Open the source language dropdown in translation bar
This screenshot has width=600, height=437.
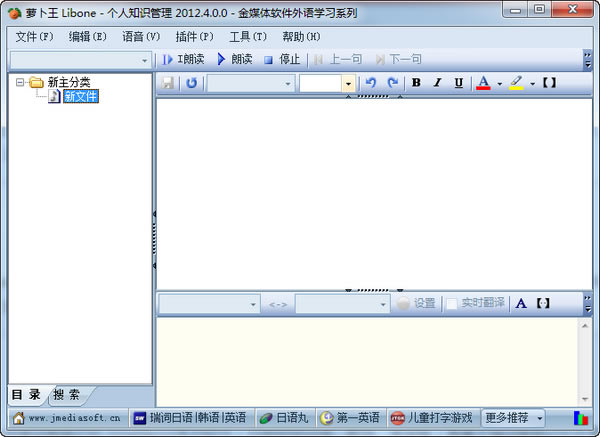(253, 303)
